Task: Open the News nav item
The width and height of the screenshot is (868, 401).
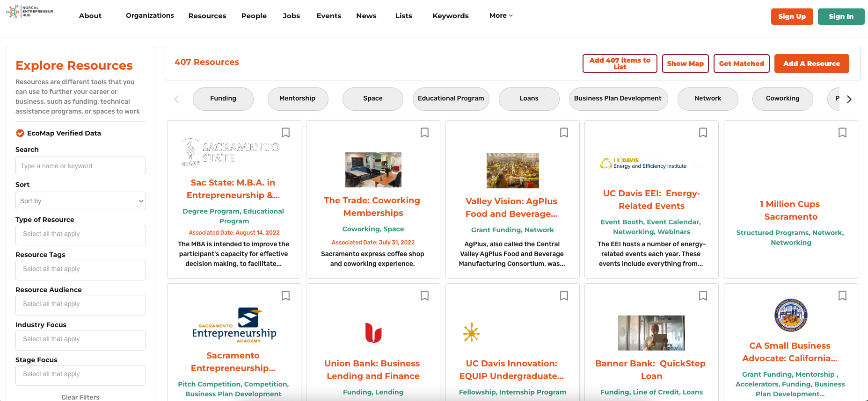Action: (x=366, y=16)
